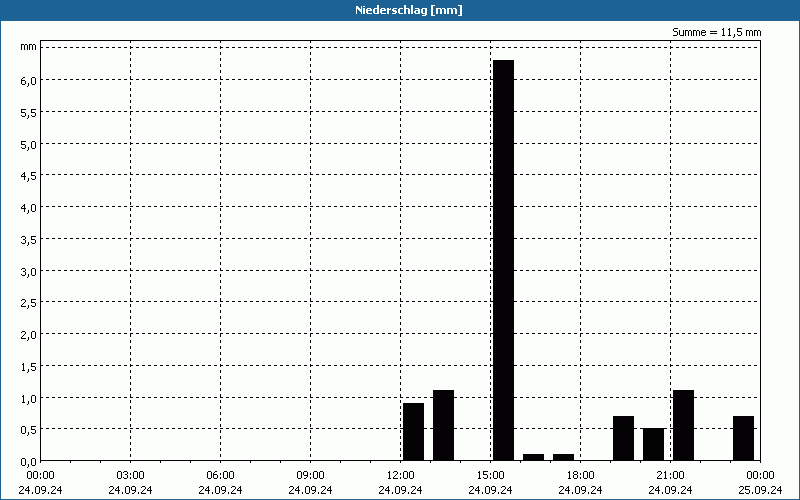Click the 4,0 y-axis value
The width and height of the screenshot is (800, 500).
[29, 208]
